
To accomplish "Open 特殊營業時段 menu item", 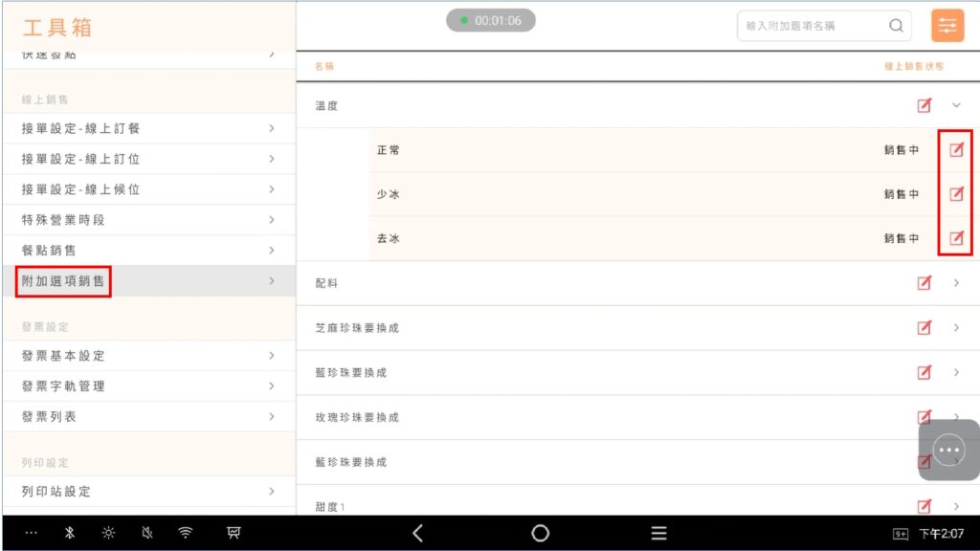I will (x=147, y=220).
